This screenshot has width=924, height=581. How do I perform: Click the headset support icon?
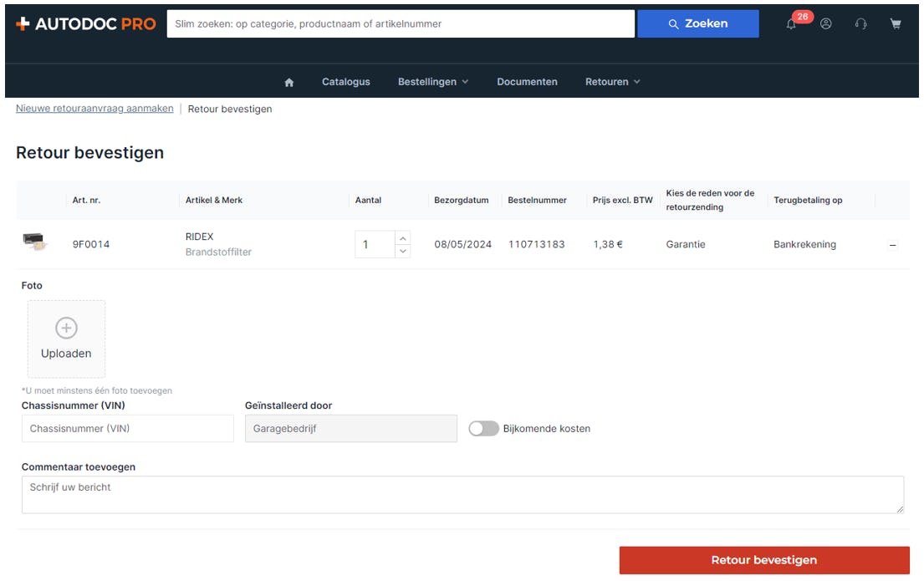pyautogui.click(x=860, y=24)
